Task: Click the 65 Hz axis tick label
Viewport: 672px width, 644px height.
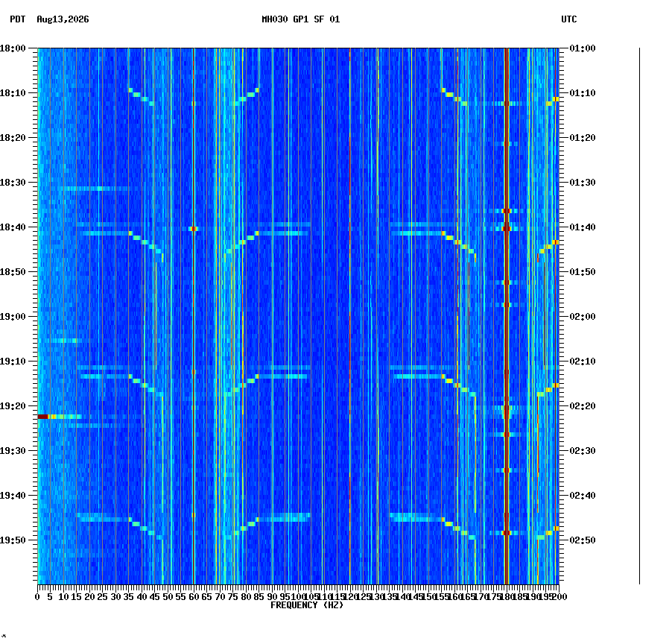Action: [207, 597]
